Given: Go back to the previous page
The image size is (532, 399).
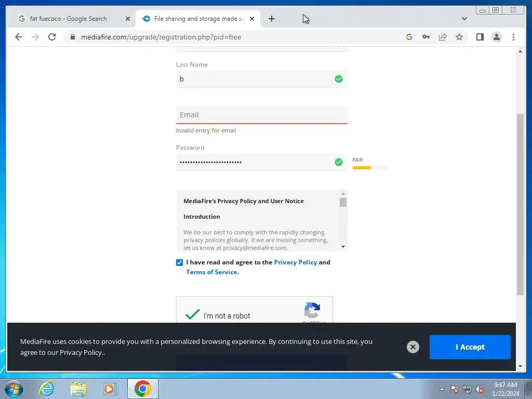Looking at the screenshot, I should coord(19,37).
